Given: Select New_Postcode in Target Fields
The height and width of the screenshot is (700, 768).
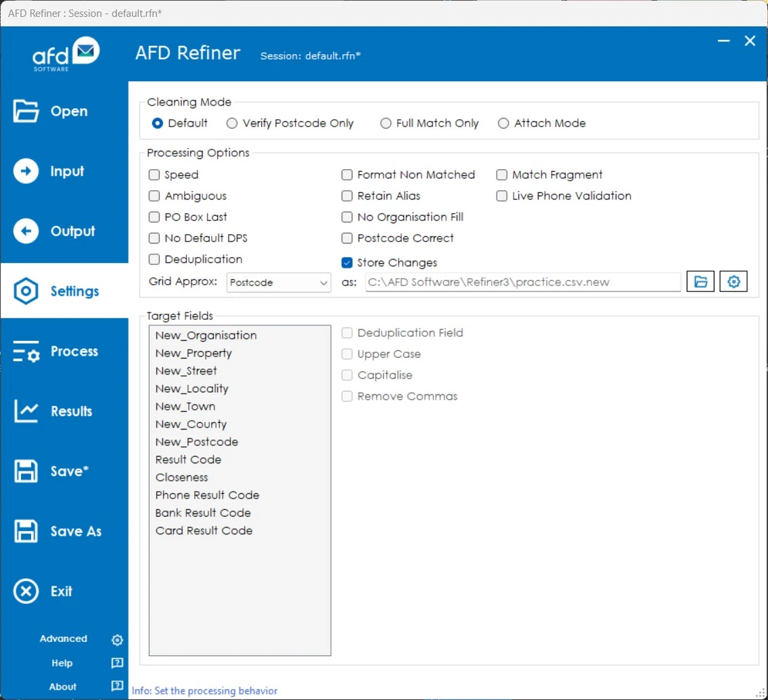Looking at the screenshot, I should (240, 442).
